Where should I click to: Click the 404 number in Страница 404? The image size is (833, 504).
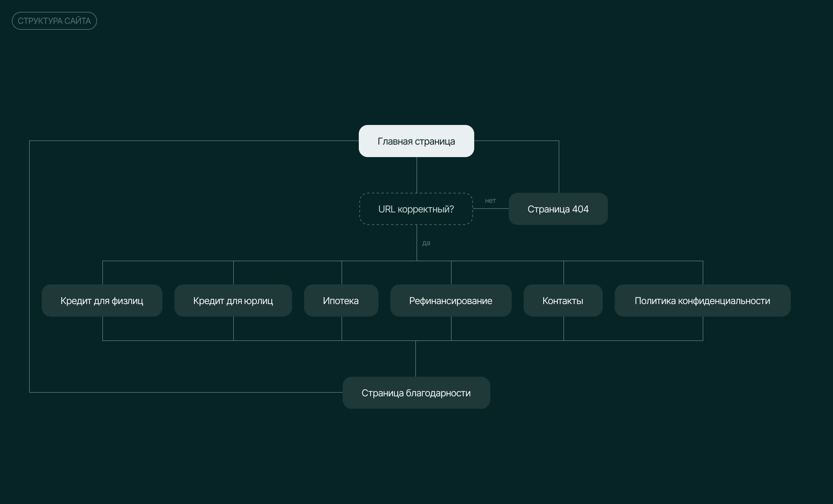580,209
